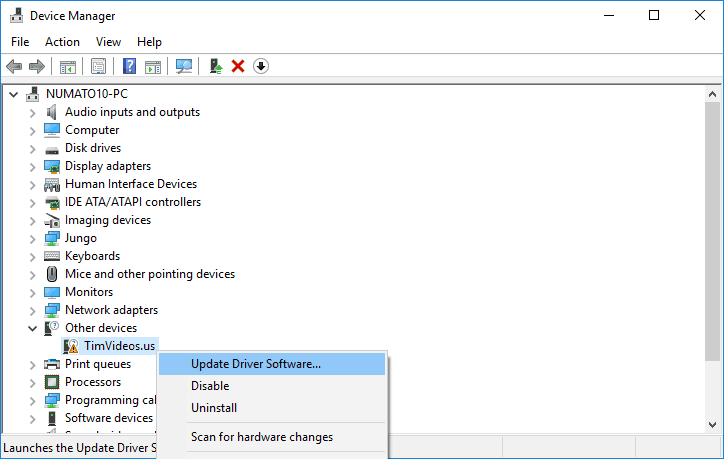Click the Print queues printer icon
Image resolution: width=724 pixels, height=459 pixels.
click(x=52, y=364)
